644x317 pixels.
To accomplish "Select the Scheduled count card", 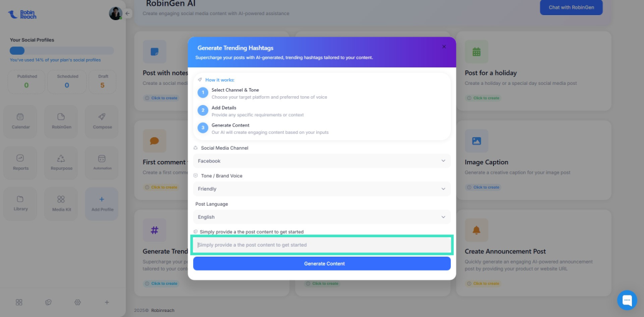I will tap(67, 82).
